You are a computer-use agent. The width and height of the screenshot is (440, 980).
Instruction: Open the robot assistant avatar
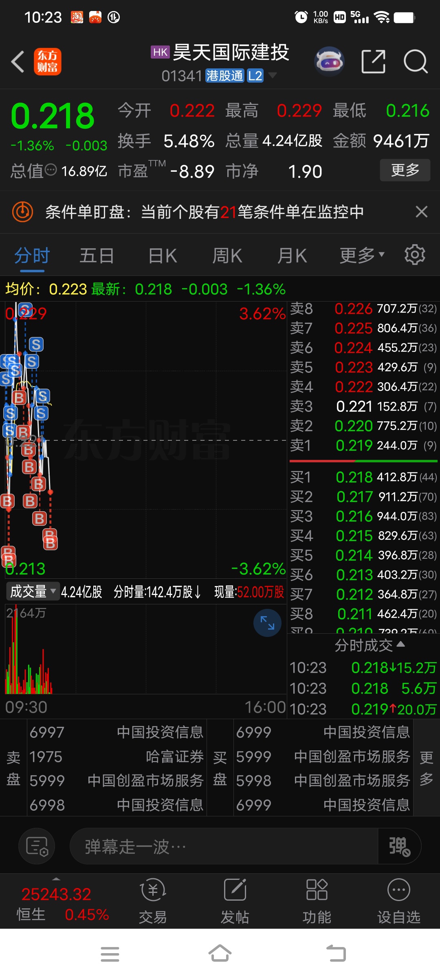pyautogui.click(x=329, y=61)
